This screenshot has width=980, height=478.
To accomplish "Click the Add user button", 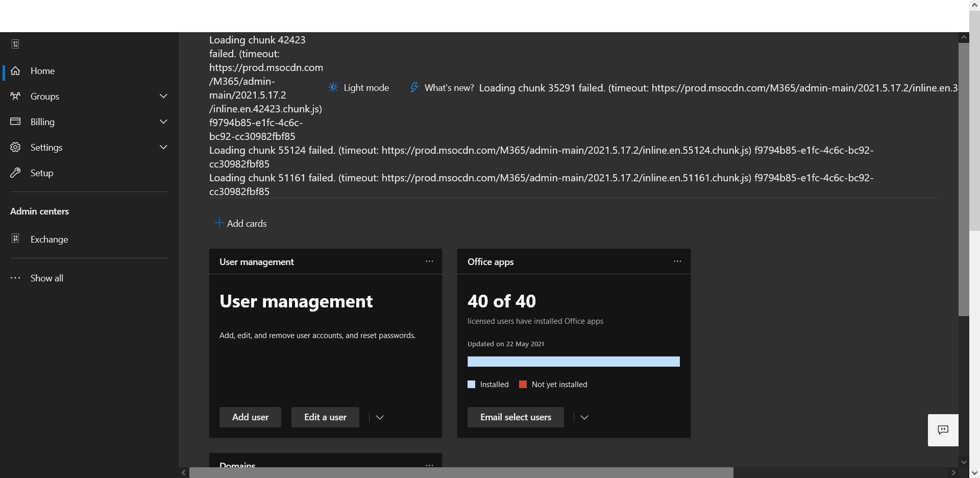I will [x=250, y=417].
